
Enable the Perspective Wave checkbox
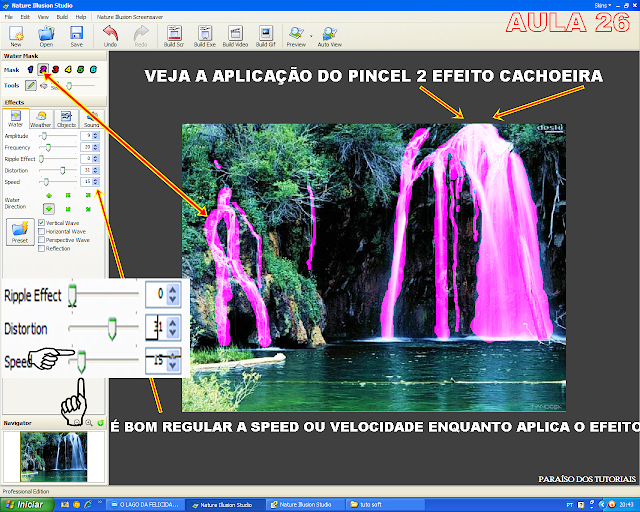point(41,240)
